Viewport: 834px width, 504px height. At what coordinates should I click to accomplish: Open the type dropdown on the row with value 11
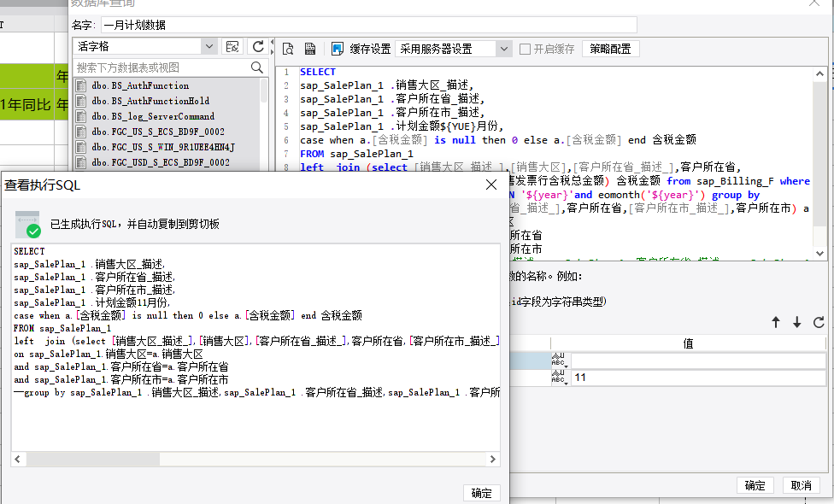pos(560,378)
